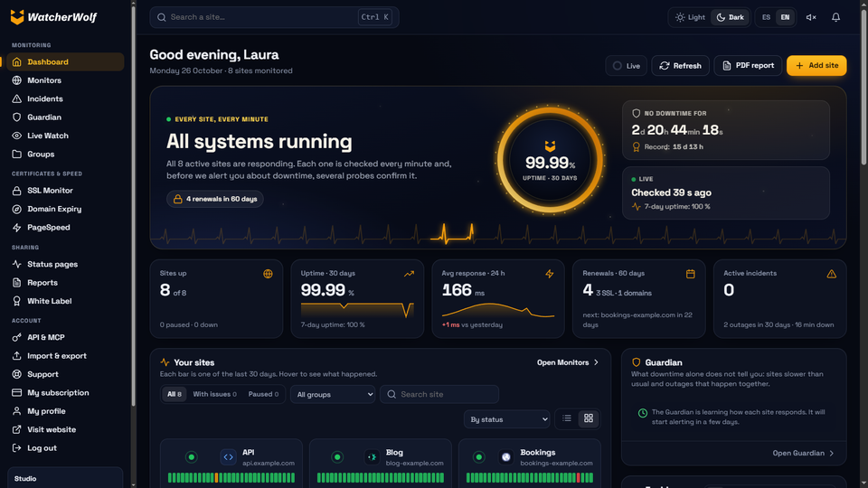Viewport: 868px width, 488px height.
Task: Click the Domain Expiry compass icon
Action: 16,209
